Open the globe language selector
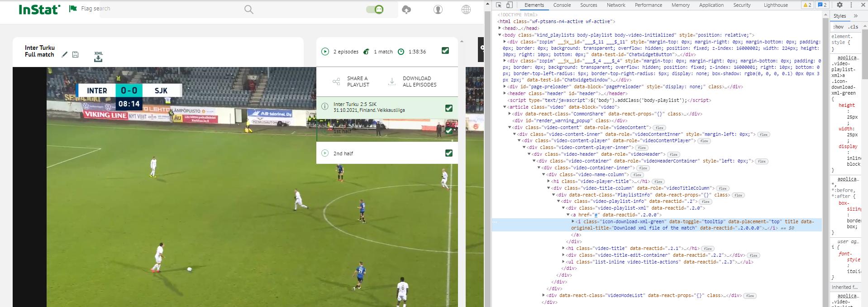 point(466,9)
